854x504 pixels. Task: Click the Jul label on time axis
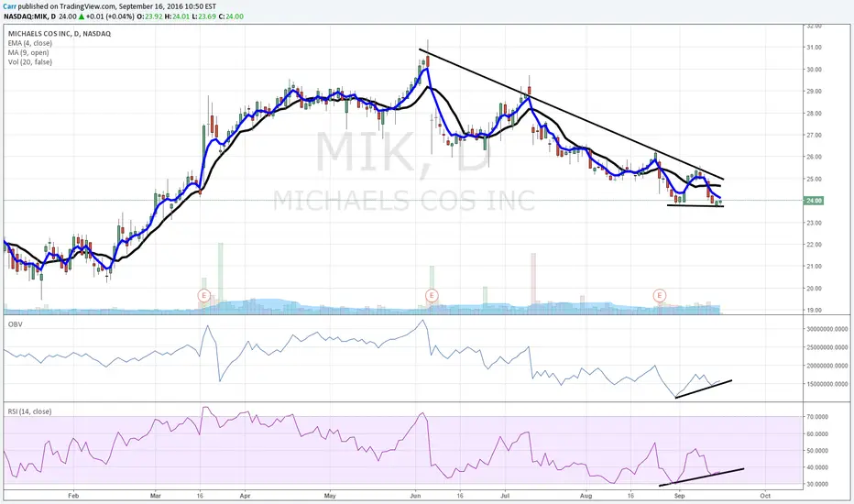[x=505, y=496]
